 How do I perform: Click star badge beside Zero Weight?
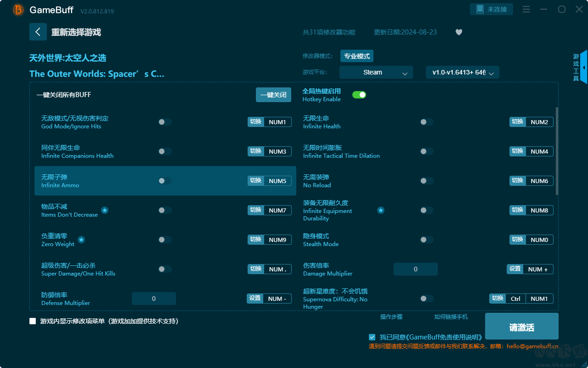(81, 240)
